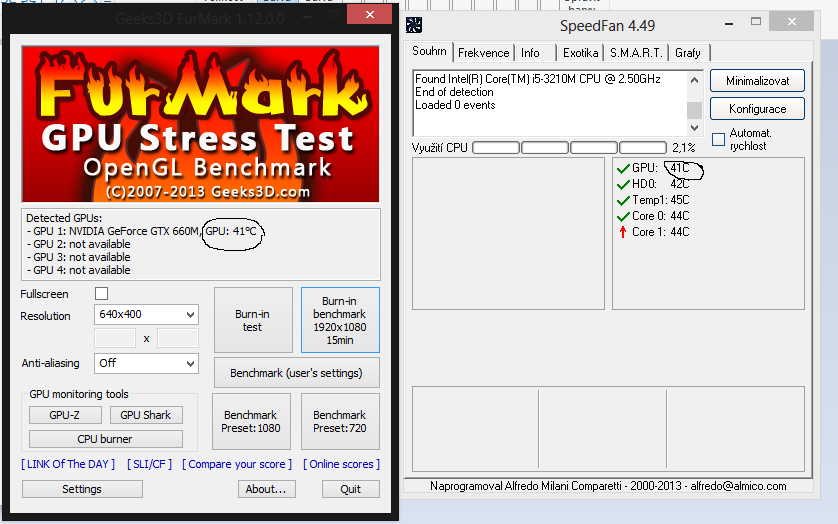Viewport: 838px width, 524px height.
Task: Start the Burn-in test
Action: point(253,320)
